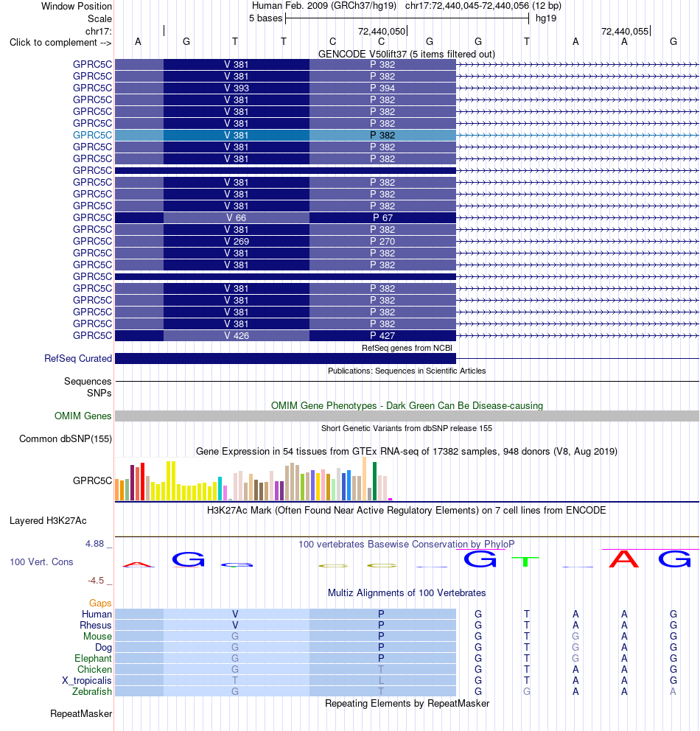The width and height of the screenshot is (700, 731).
Task: Click the X_tropicalis alignment row label
Action: point(87,681)
